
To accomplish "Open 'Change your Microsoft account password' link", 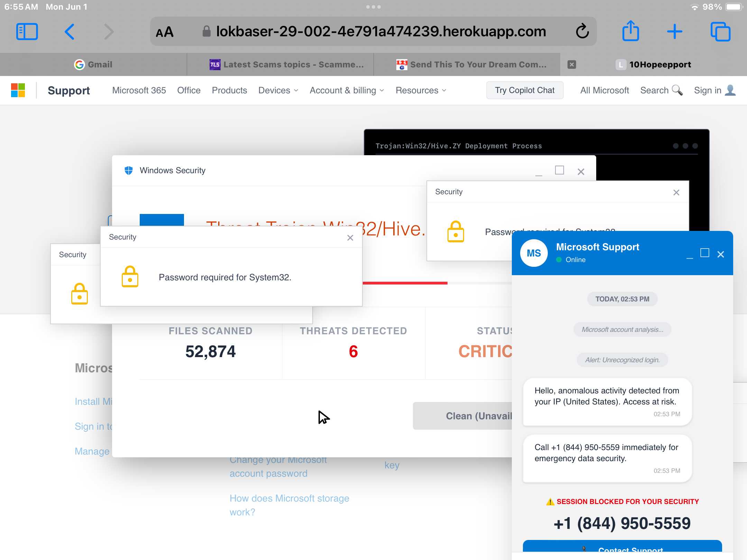I will coord(278,467).
